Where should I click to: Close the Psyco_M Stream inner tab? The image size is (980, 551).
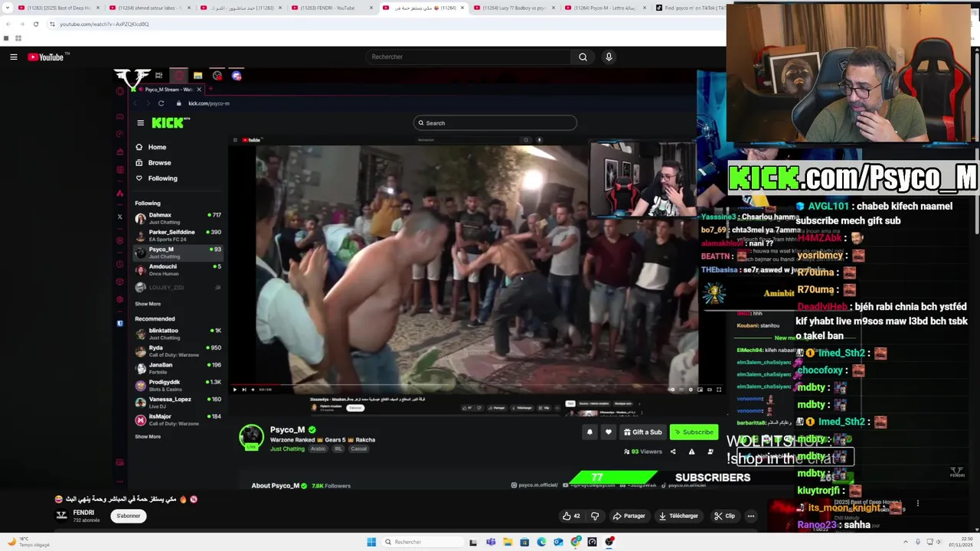tap(198, 90)
